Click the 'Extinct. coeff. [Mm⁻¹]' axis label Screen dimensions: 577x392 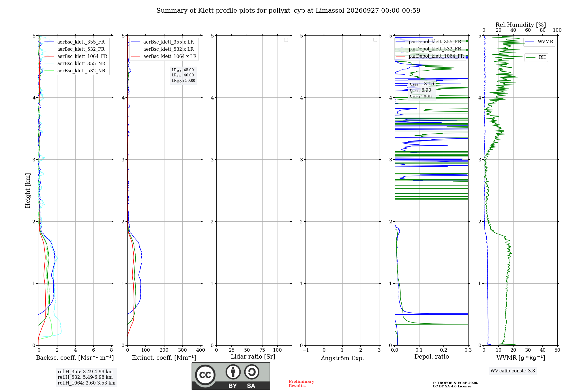tap(164, 358)
